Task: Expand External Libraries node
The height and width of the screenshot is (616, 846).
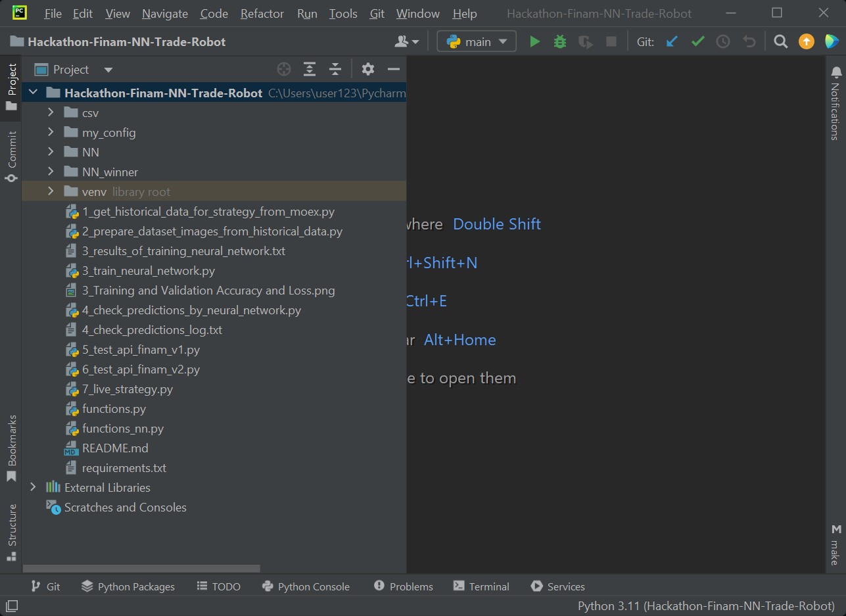Action: [34, 487]
